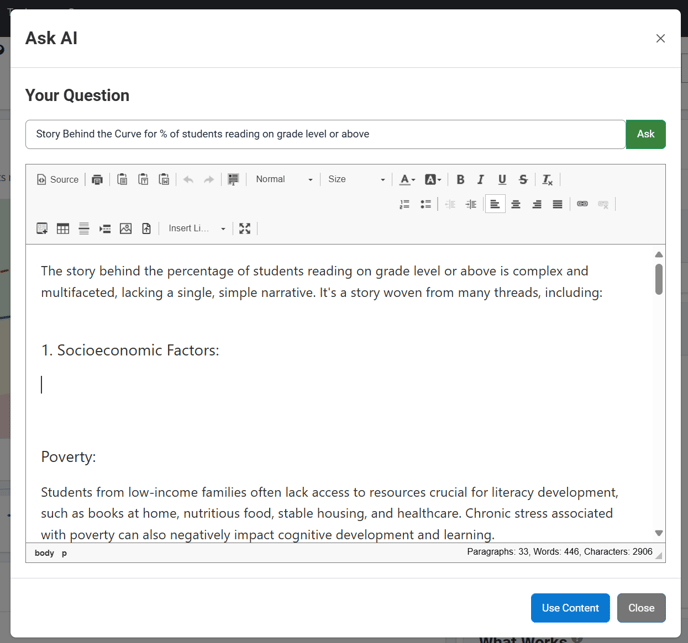Click the Paste icon
This screenshot has height=643, width=688.
tap(122, 180)
